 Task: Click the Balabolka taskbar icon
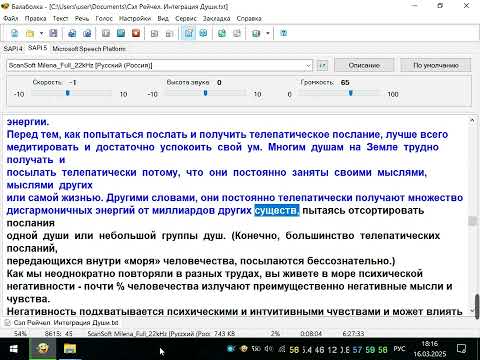click(x=42, y=349)
